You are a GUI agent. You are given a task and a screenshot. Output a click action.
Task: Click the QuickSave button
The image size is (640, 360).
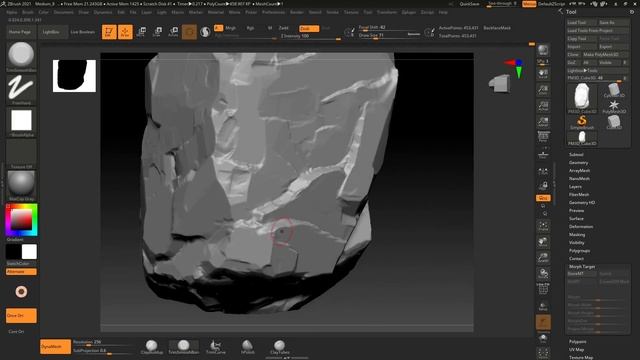pyautogui.click(x=469, y=4)
